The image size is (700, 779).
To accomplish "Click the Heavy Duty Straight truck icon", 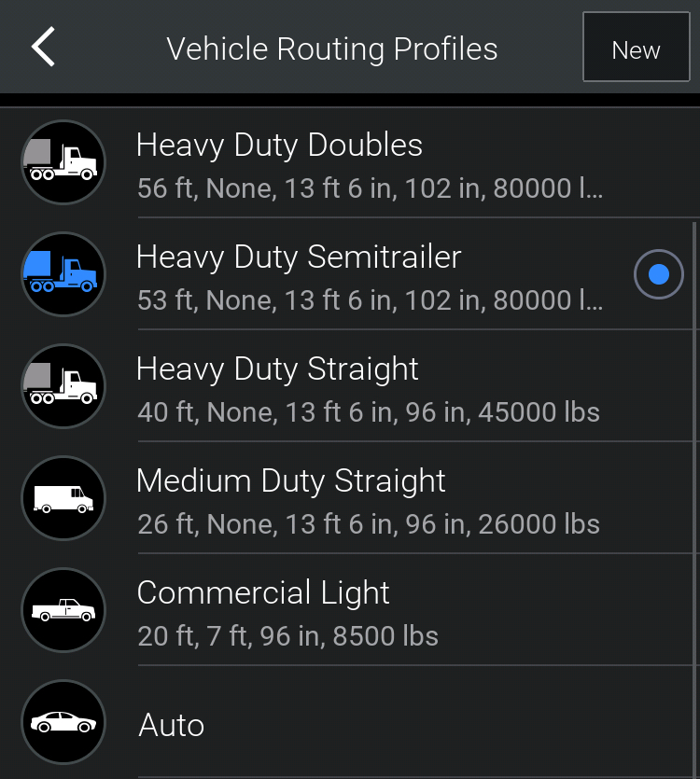I will [x=63, y=386].
